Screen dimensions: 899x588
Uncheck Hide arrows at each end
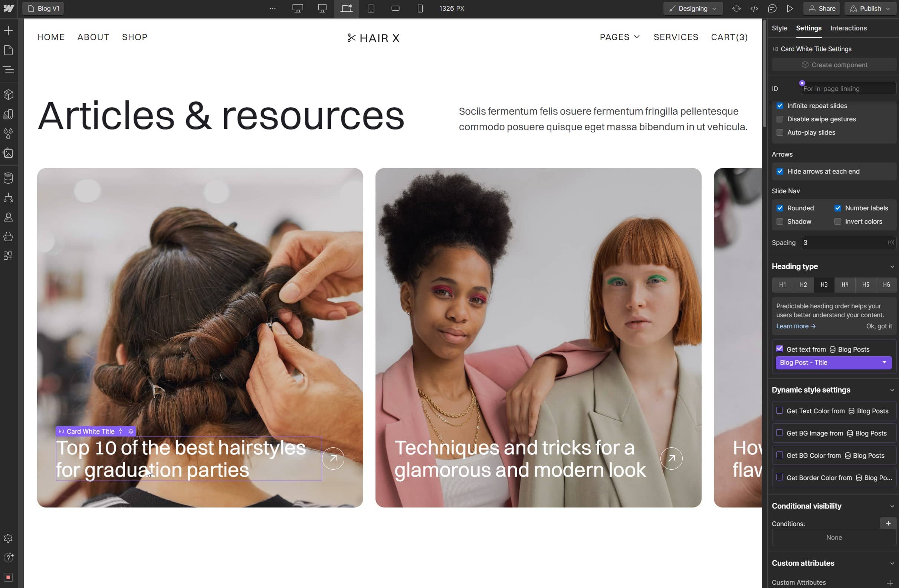point(780,171)
